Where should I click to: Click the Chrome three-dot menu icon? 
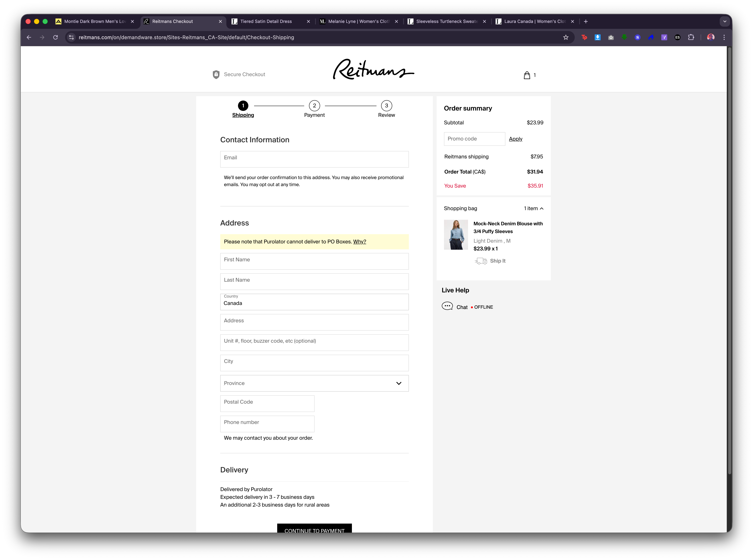(x=724, y=38)
